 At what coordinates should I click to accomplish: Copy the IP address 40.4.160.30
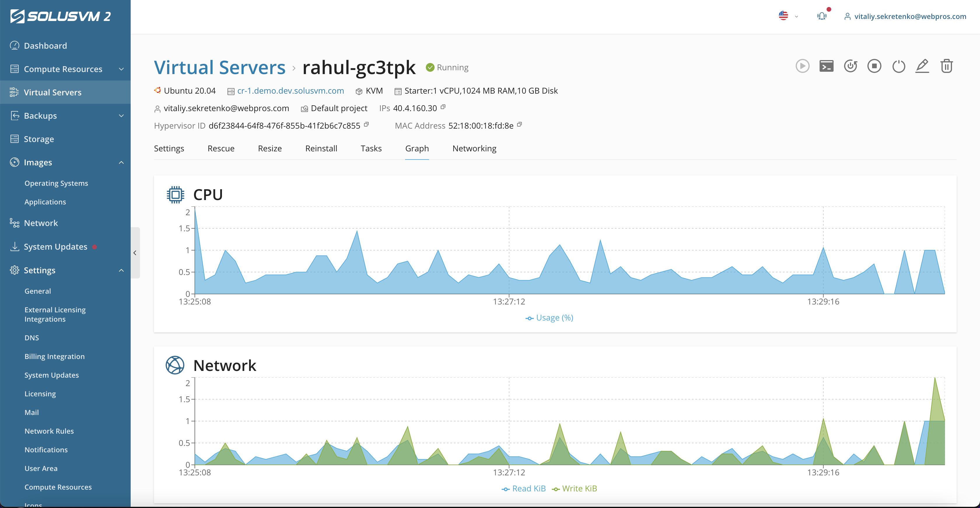pos(443,107)
